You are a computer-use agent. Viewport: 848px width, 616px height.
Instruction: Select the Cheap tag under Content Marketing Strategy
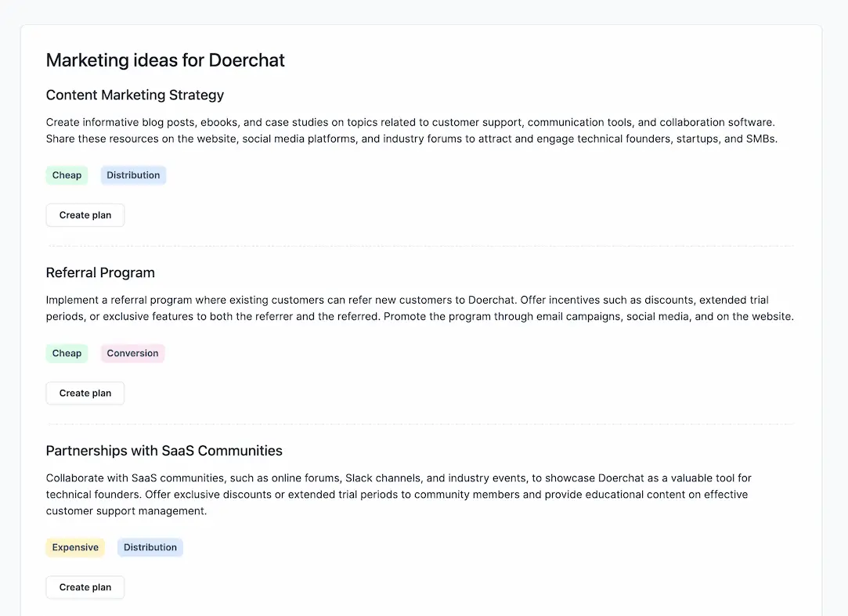pos(67,175)
